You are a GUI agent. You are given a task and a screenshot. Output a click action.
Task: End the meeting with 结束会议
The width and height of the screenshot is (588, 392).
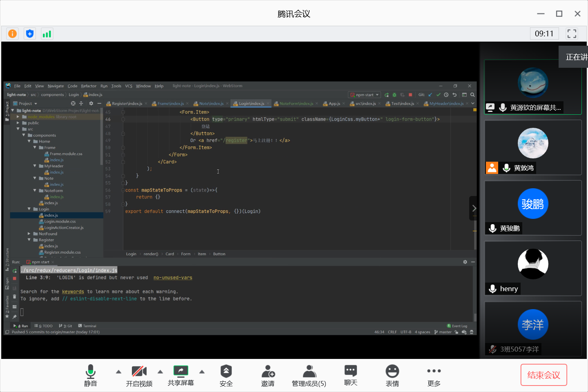544,375
